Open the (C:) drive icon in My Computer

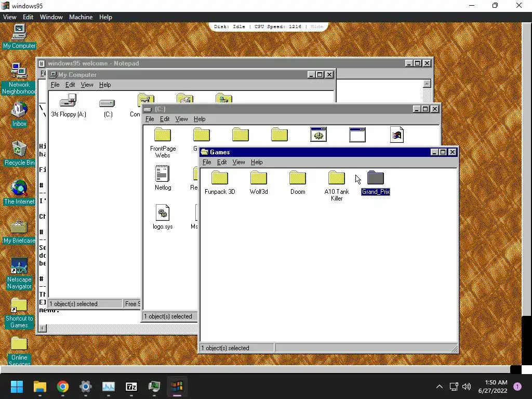pyautogui.click(x=108, y=108)
